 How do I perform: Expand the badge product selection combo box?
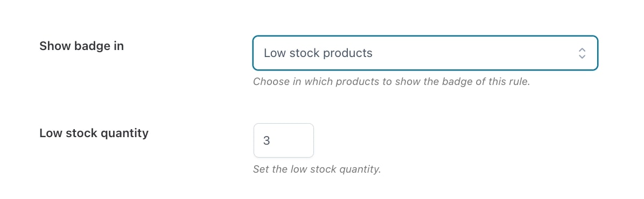pos(425,53)
